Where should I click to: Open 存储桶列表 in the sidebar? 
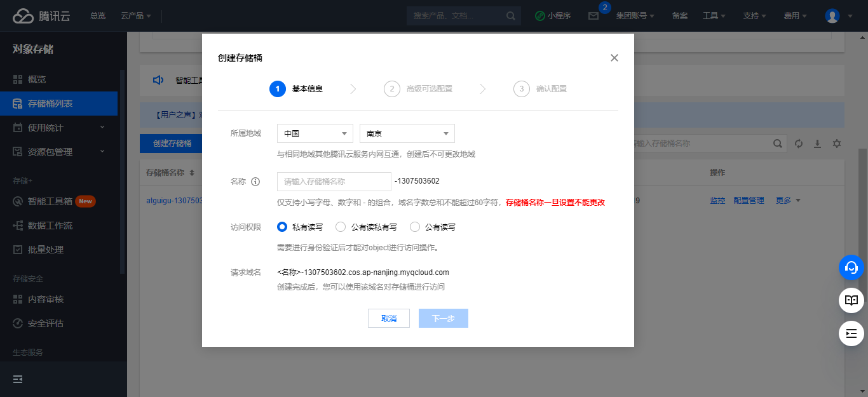pyautogui.click(x=50, y=104)
